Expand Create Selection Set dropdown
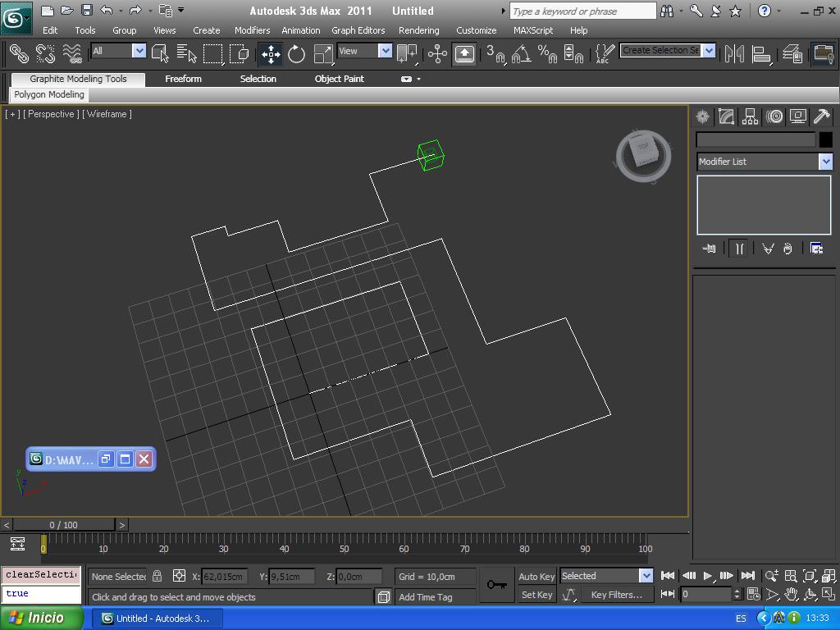840x630 pixels. [709, 50]
